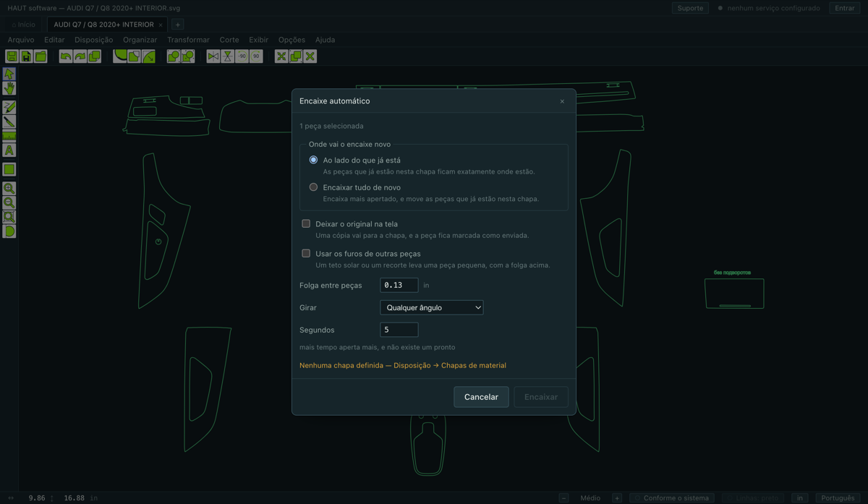Zoom in with the magnifier plus tool

coord(9,188)
